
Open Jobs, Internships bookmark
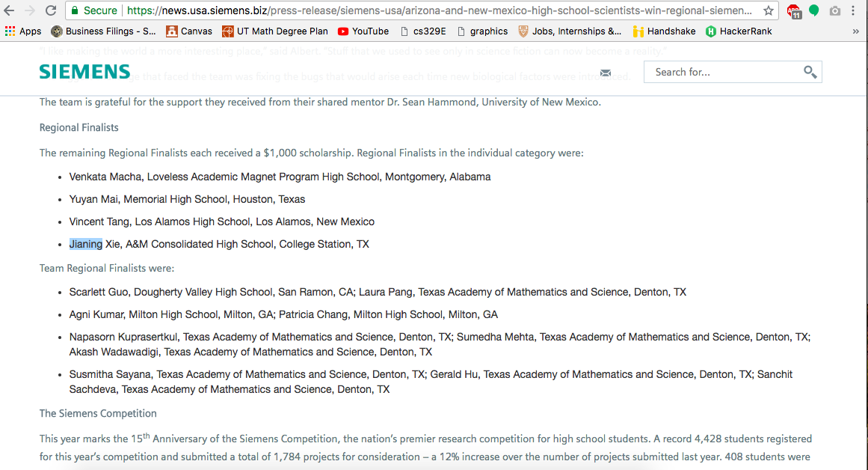pyautogui.click(x=570, y=31)
